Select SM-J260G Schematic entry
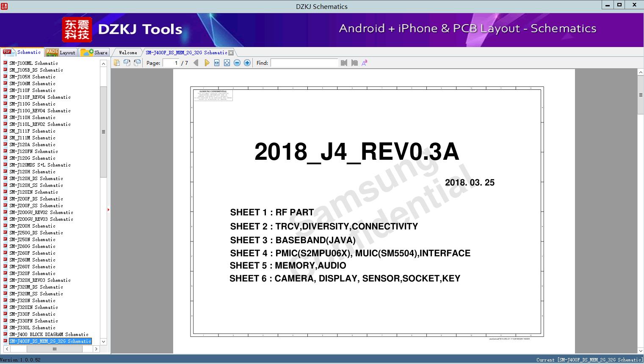The image size is (644, 364). coord(32,246)
